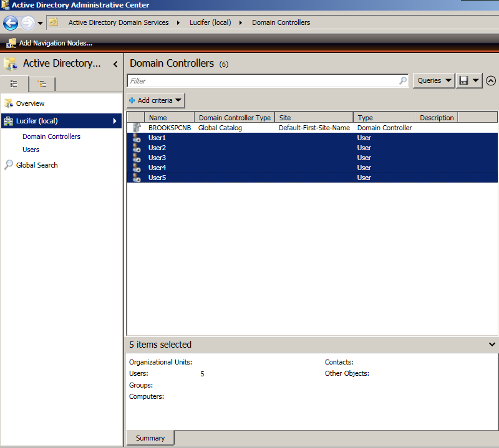The width and height of the screenshot is (499, 448).
Task: Switch to tree view tab
Action: 42,84
